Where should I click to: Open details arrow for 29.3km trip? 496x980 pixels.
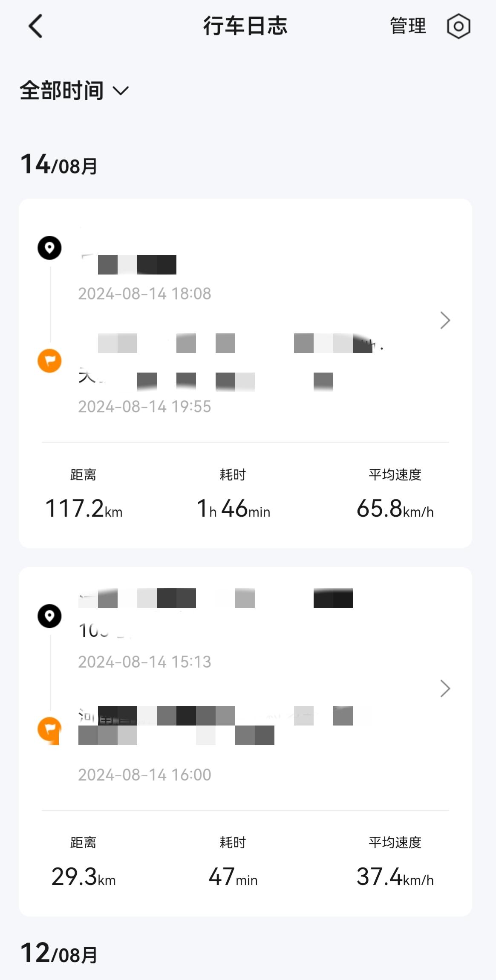click(445, 688)
